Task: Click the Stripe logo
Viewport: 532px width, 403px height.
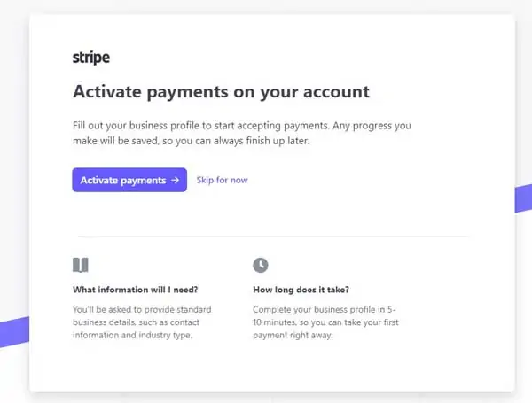Action: point(91,58)
